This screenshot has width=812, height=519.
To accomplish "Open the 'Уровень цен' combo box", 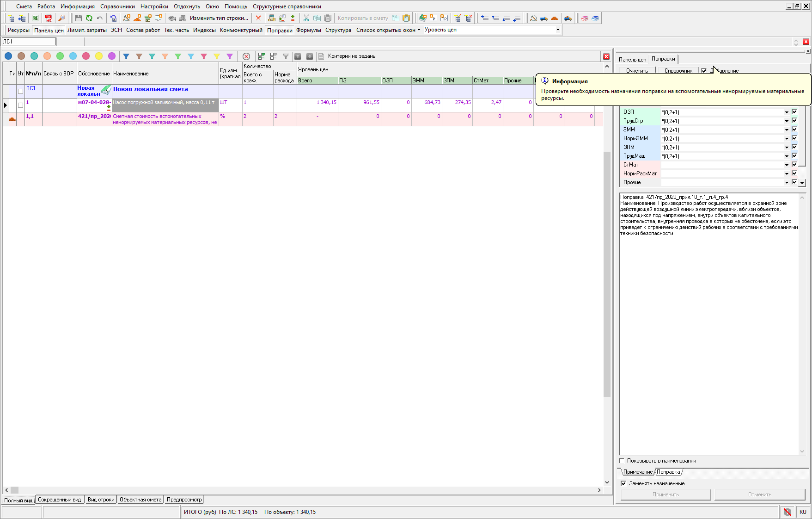I will (558, 30).
